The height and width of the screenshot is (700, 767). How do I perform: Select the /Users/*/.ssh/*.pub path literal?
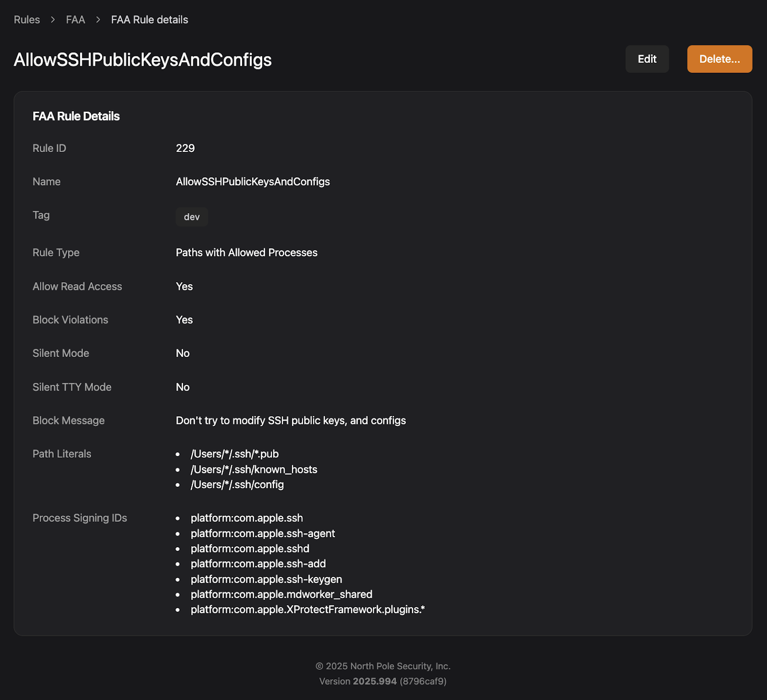[x=234, y=454]
